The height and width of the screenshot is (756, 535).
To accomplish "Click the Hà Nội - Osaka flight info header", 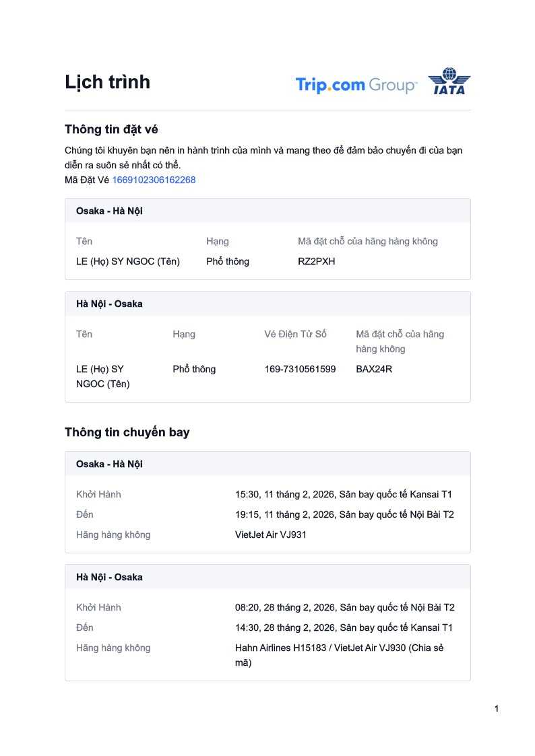I will [x=109, y=577].
